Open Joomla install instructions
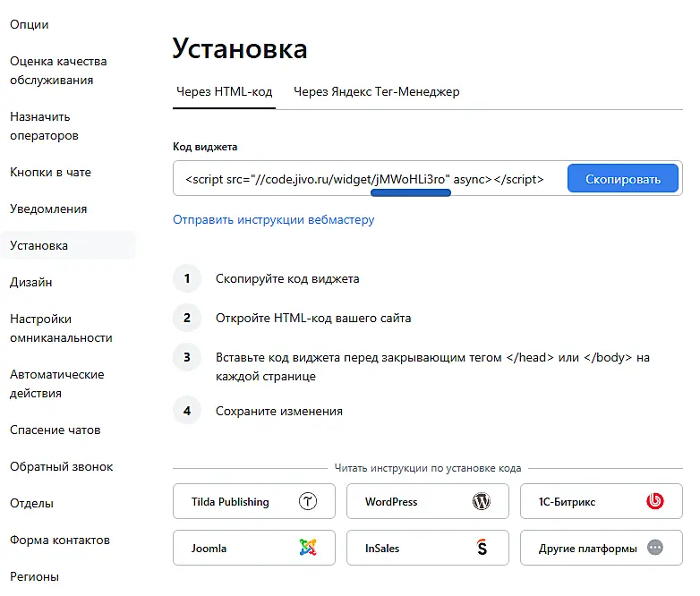700x596 pixels. pos(254,548)
